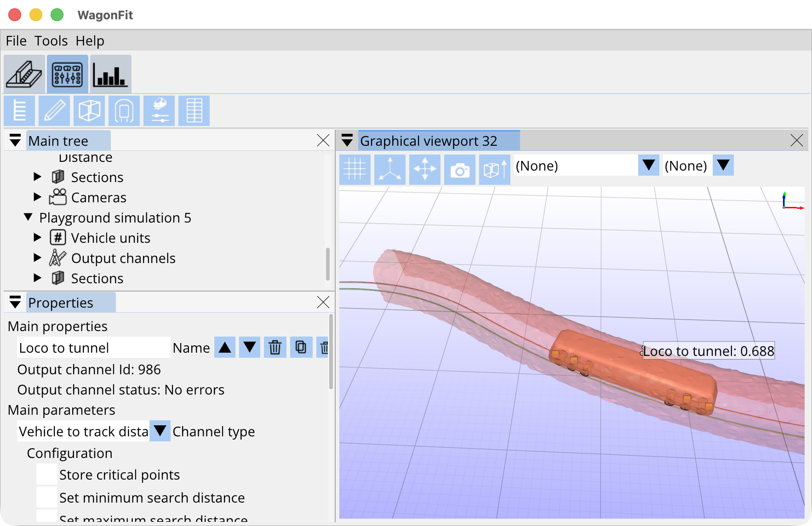Click the pencil edit toolbar icon
Viewport: 812px width, 526px height.
pos(54,111)
